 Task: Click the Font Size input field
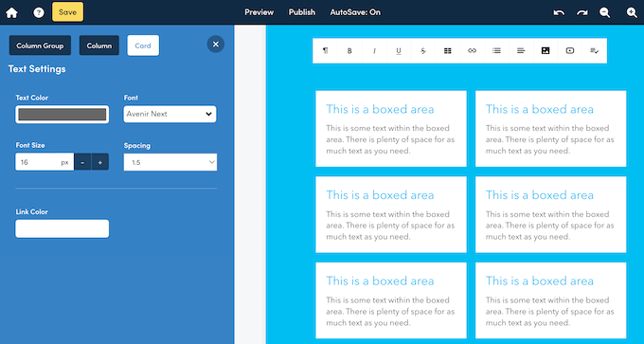pos(45,162)
